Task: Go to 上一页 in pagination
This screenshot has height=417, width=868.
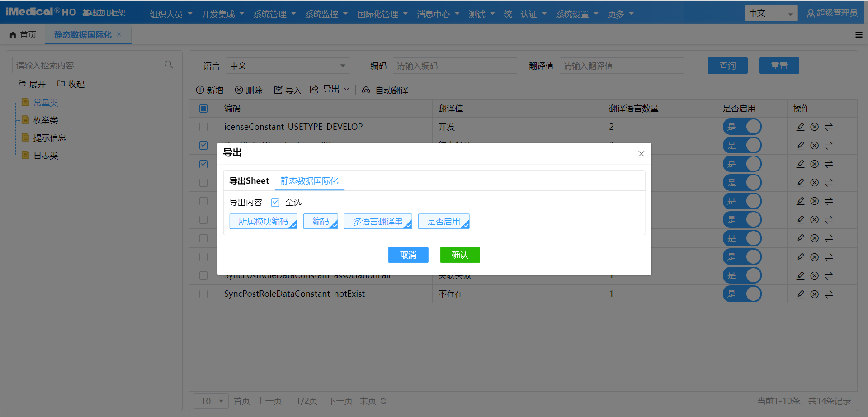Action: pyautogui.click(x=269, y=401)
